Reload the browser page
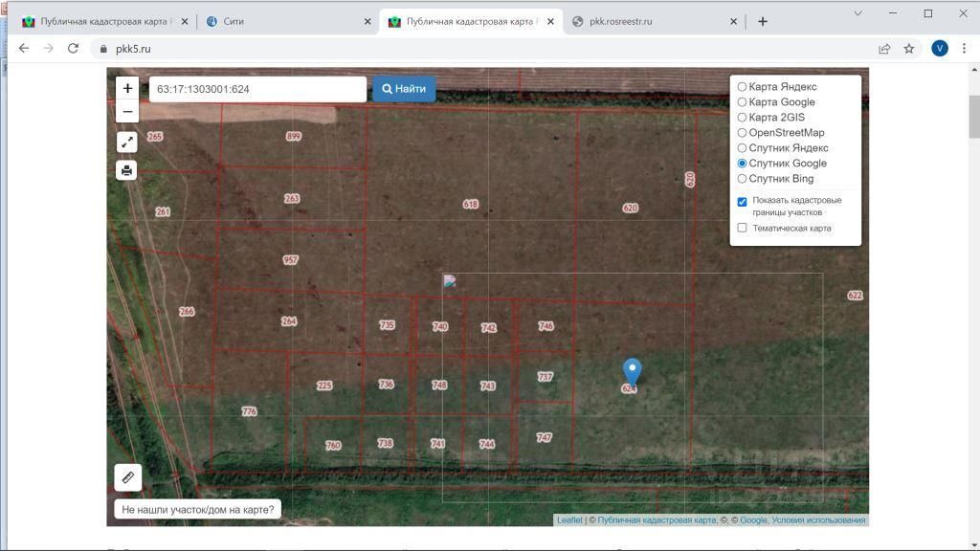980x551 pixels. [73, 49]
